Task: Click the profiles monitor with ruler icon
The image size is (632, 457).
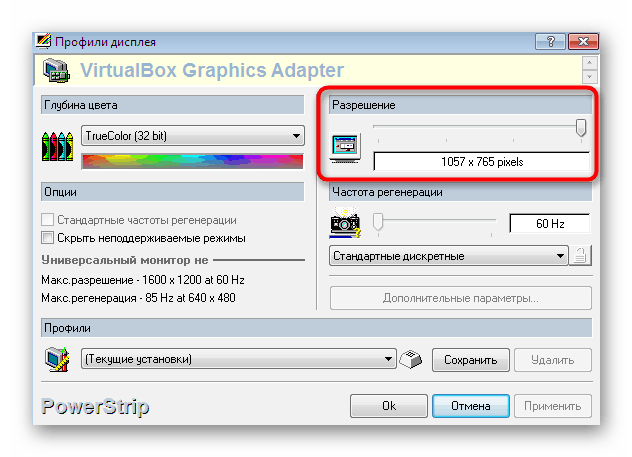Action: (57, 359)
